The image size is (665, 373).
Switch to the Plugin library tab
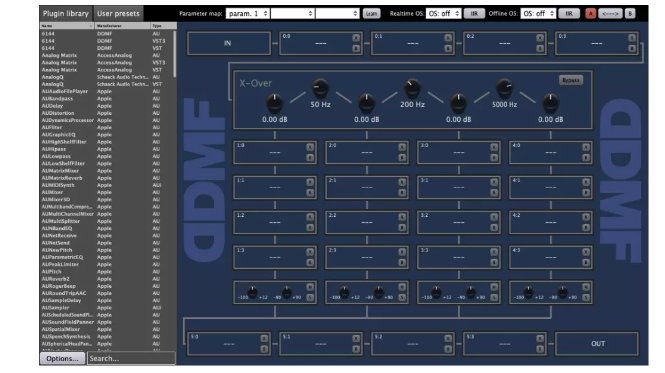[66, 14]
